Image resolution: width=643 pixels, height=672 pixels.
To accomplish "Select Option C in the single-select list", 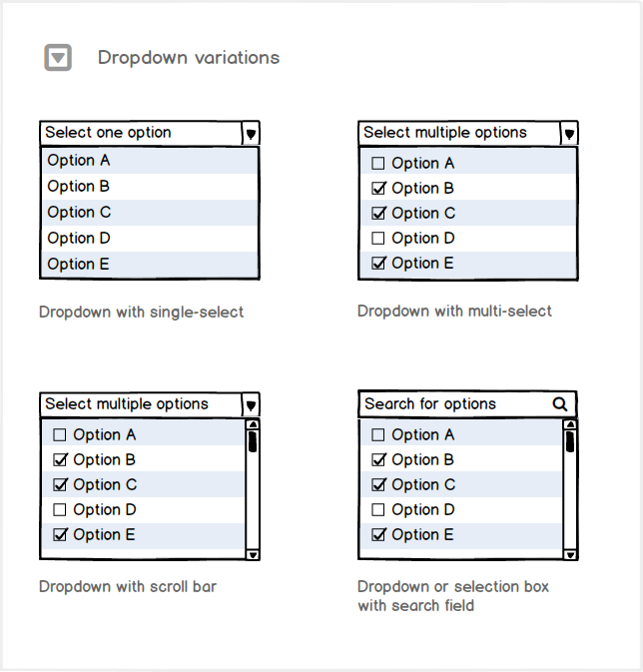I will tap(79, 213).
